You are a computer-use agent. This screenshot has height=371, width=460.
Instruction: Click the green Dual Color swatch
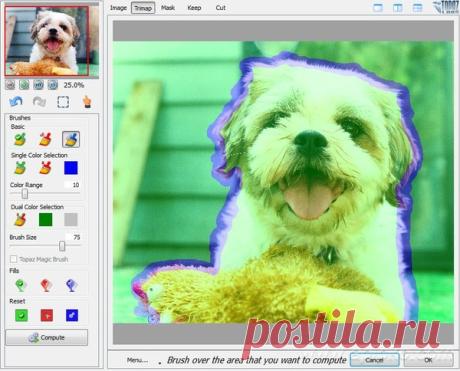pyautogui.click(x=45, y=219)
